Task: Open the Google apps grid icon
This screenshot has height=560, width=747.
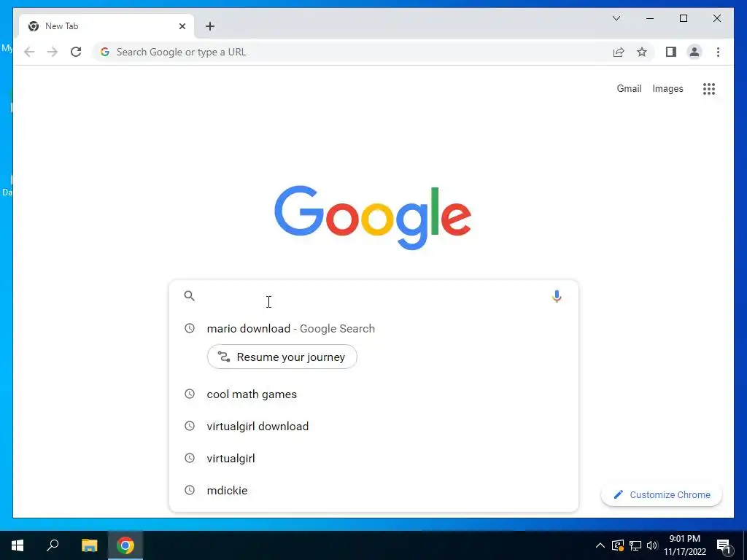Action: pyautogui.click(x=709, y=88)
